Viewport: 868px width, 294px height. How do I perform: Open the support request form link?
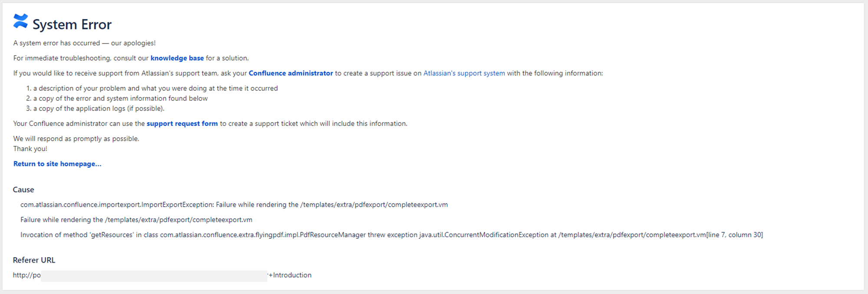tap(182, 124)
